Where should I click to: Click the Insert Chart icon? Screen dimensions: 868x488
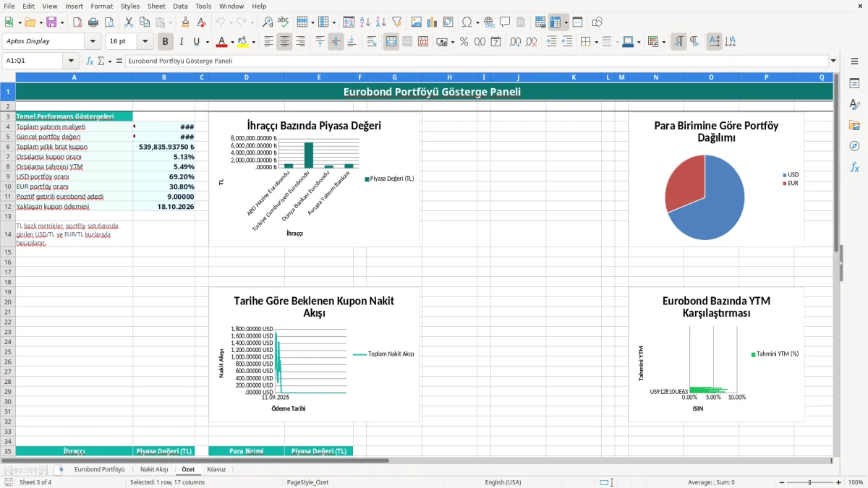coord(433,22)
